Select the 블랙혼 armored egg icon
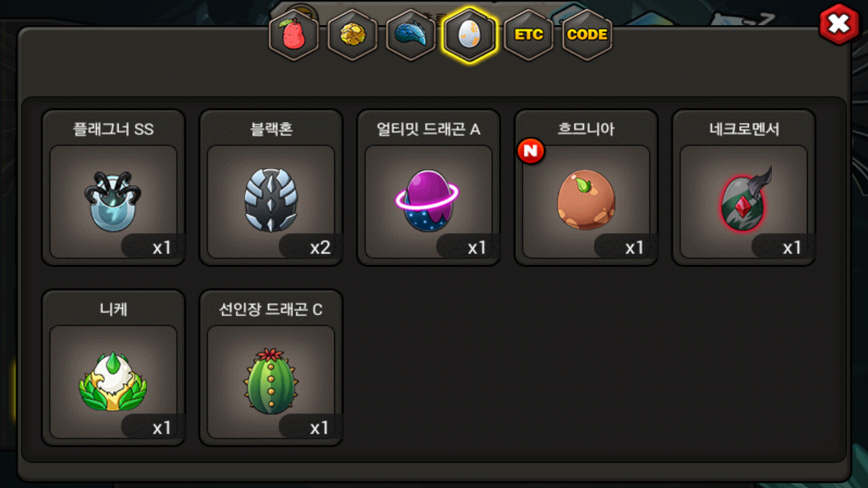 (x=271, y=201)
